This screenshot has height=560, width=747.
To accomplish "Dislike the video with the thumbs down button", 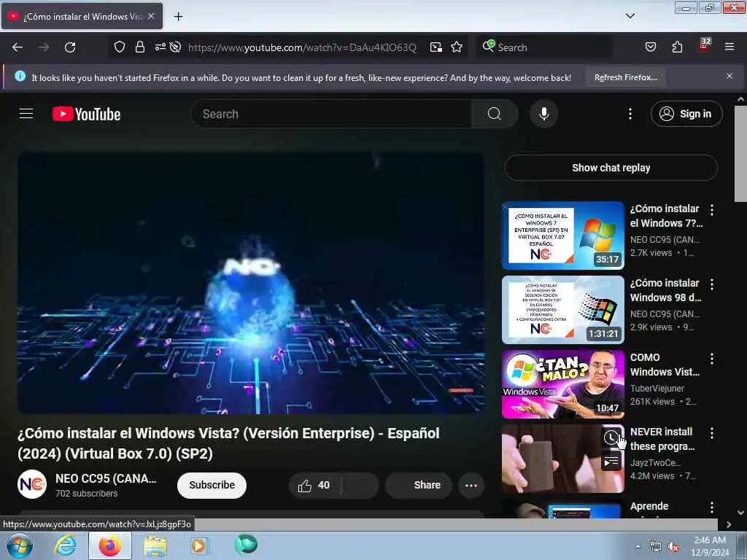I will coord(360,485).
